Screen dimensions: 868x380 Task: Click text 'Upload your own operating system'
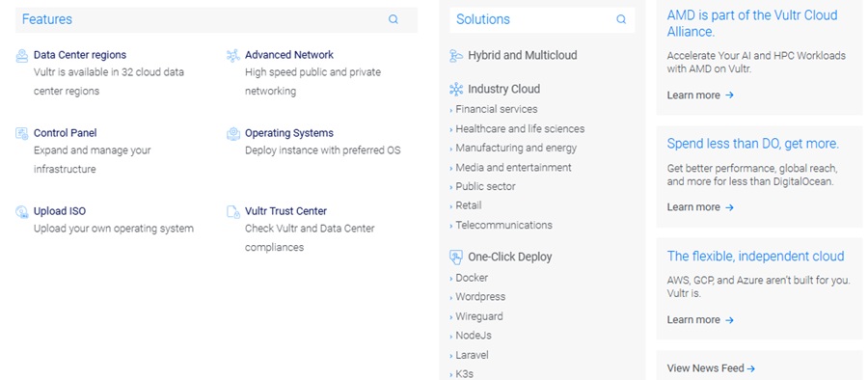(x=114, y=229)
